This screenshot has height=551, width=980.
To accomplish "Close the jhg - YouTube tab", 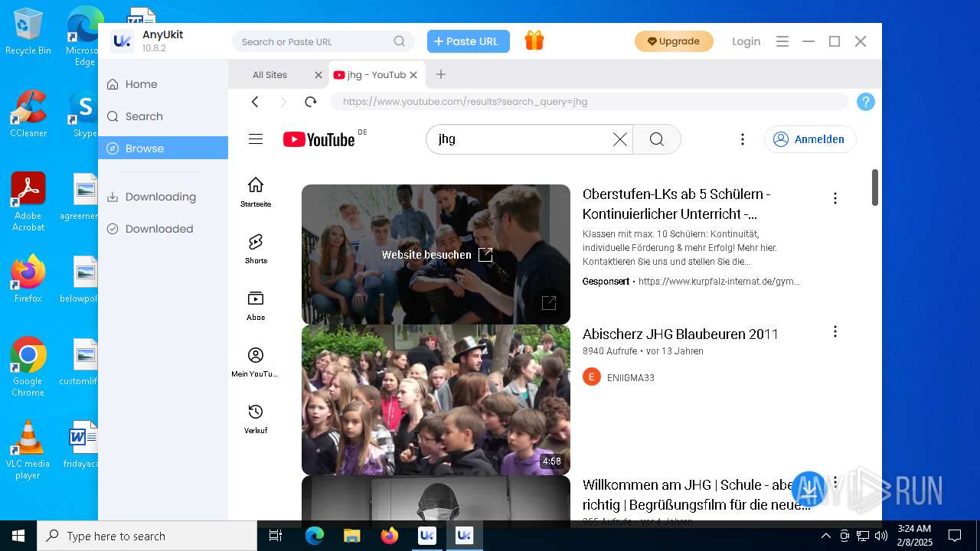I will (413, 74).
